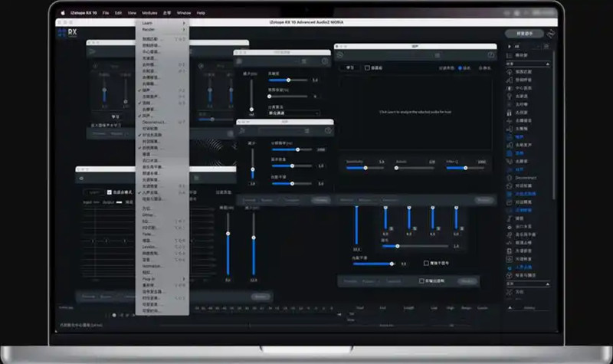The image size is (613, 364).
Task: Open help icon in Sensitivity slider window
Action: [490, 55]
